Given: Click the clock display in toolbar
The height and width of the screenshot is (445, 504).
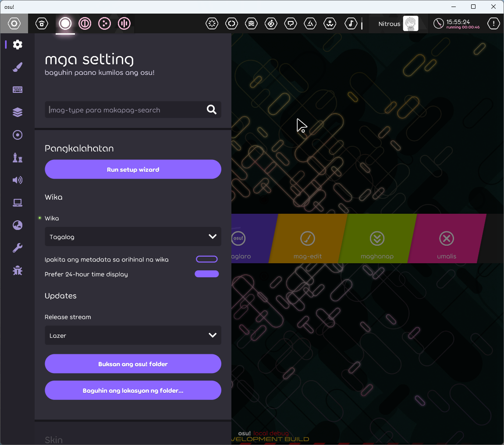Looking at the screenshot, I should [457, 24].
